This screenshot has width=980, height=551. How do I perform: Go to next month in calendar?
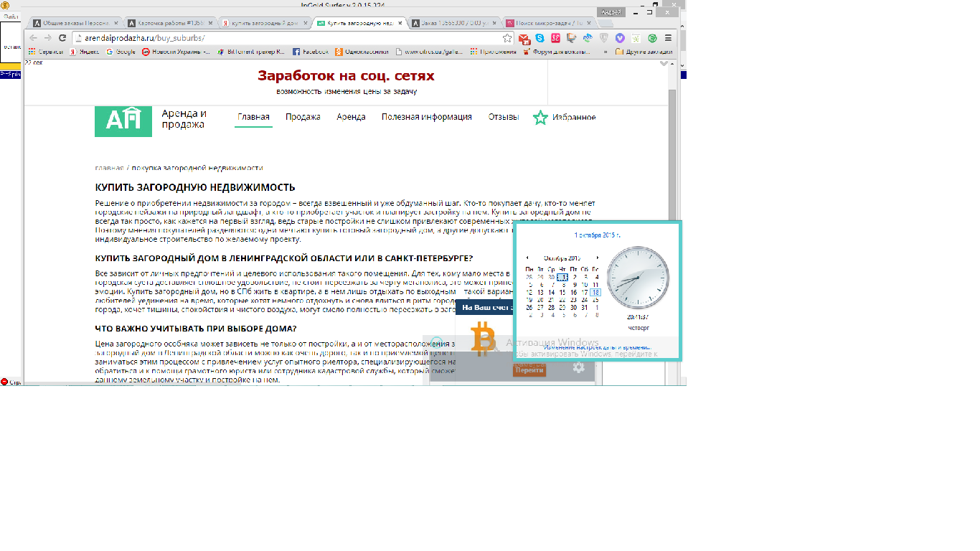click(597, 258)
